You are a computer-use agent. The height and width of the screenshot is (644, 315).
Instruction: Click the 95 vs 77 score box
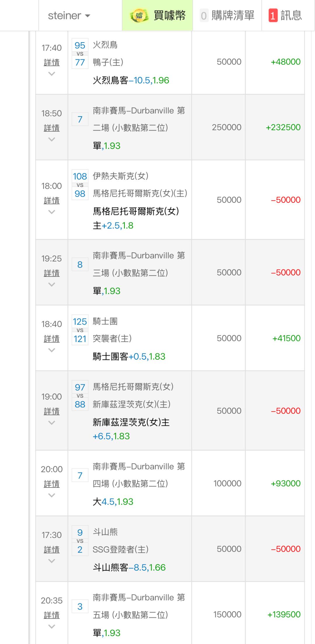[x=80, y=54]
